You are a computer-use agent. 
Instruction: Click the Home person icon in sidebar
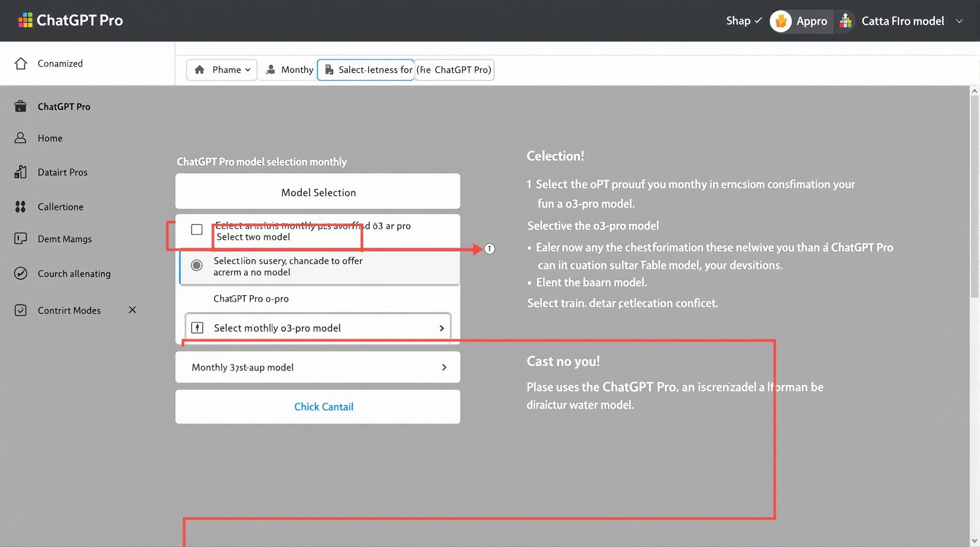tap(21, 138)
